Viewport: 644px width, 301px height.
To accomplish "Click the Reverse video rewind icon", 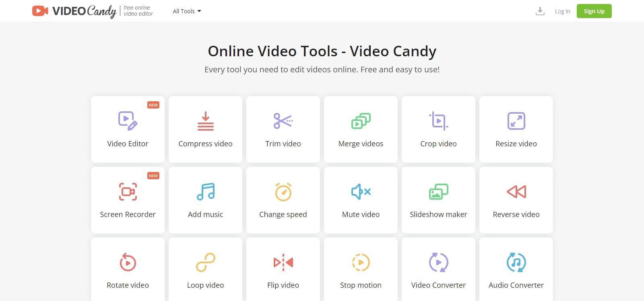I will click(x=516, y=192).
